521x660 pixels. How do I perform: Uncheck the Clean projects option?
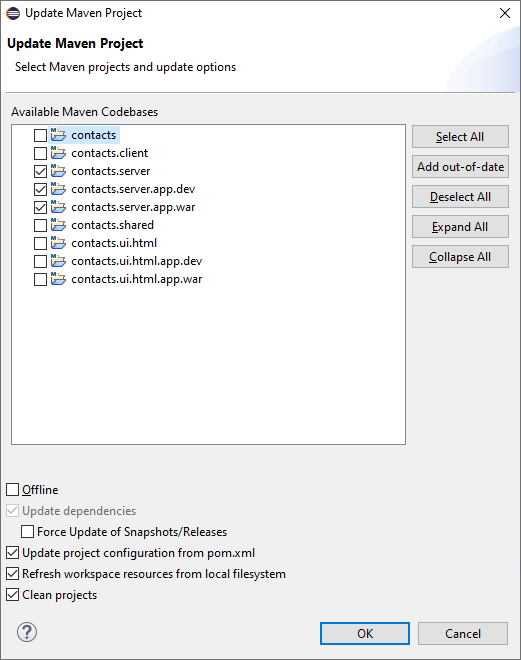(x=13, y=595)
